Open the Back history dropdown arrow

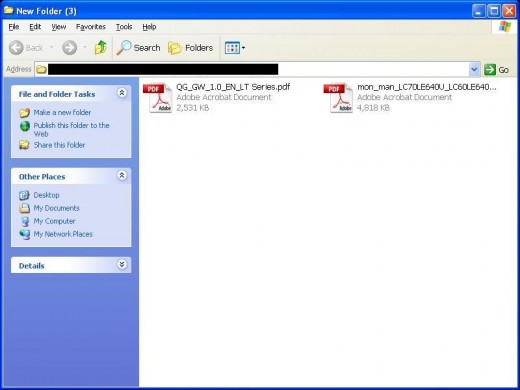(x=52, y=48)
